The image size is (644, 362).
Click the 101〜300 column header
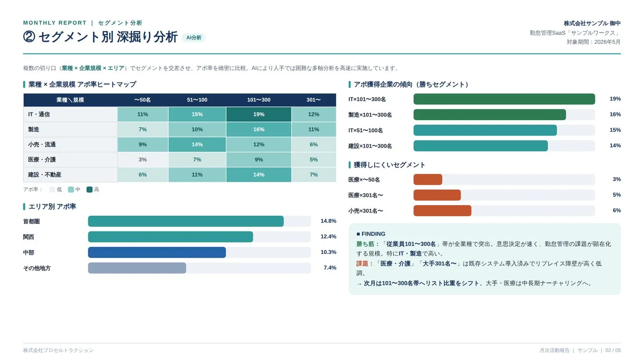[x=259, y=100]
